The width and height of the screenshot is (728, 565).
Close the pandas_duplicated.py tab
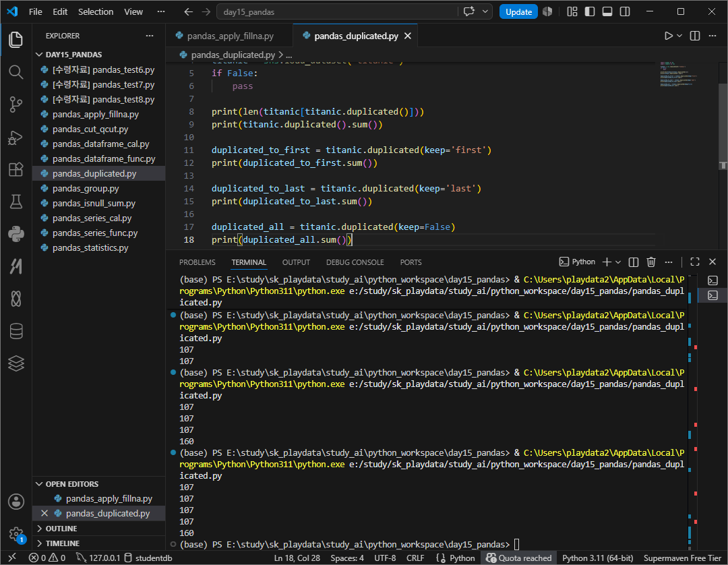click(408, 36)
